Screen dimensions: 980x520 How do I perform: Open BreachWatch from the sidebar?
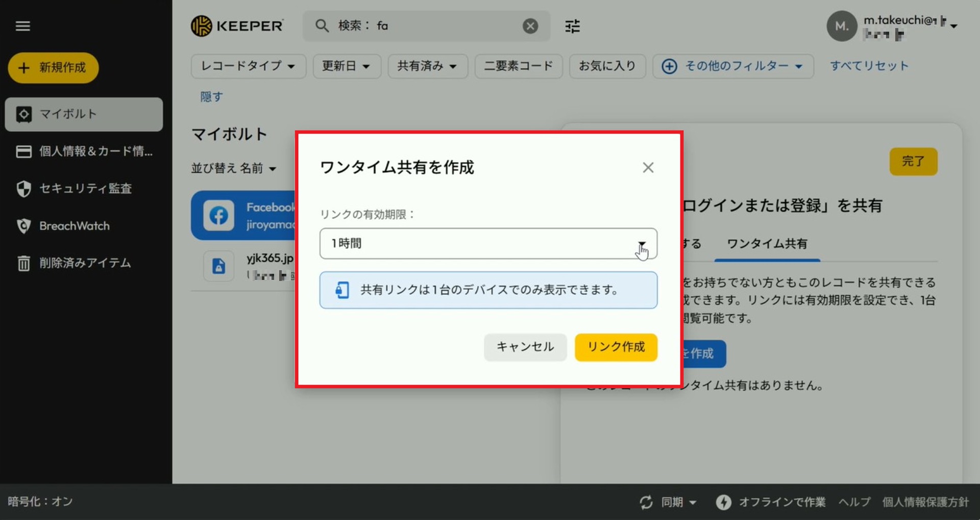(x=75, y=226)
